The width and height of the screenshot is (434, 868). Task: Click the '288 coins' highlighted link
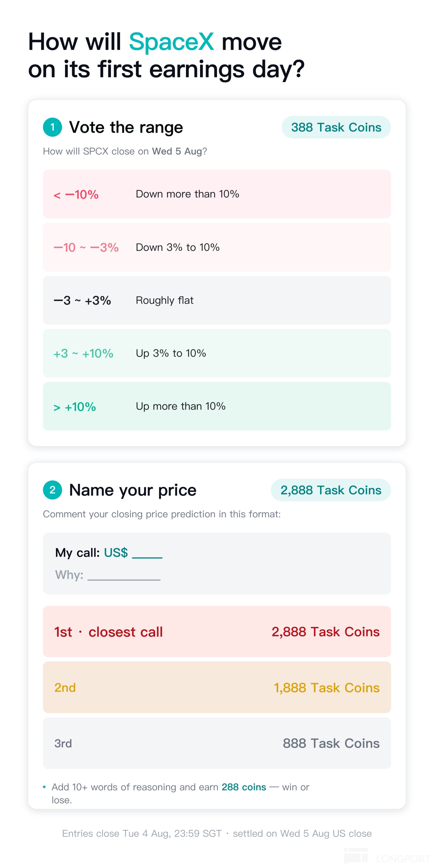point(244,787)
